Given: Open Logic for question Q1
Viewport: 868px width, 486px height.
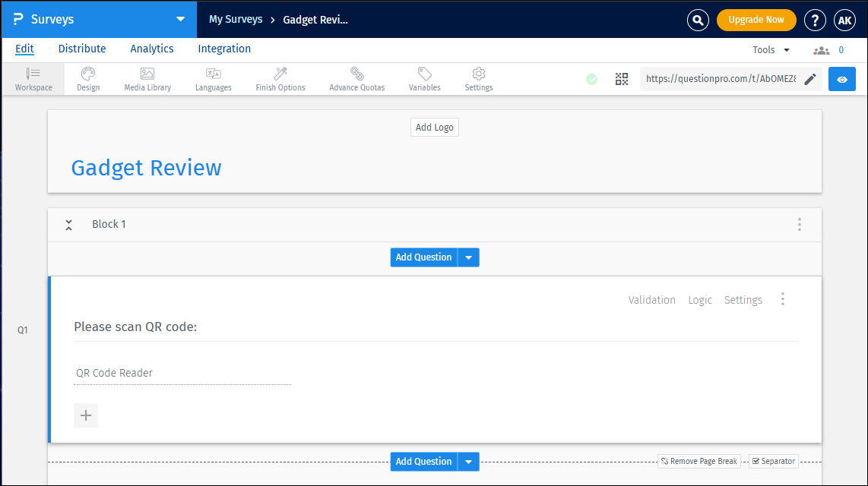Looking at the screenshot, I should (x=700, y=300).
